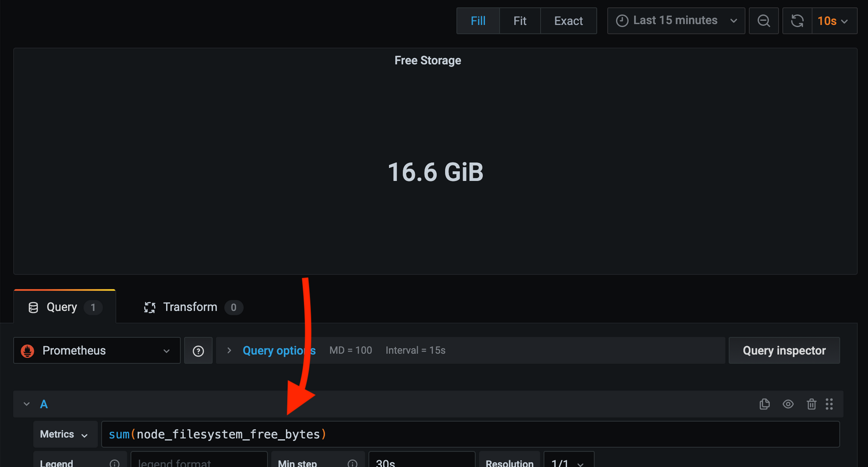Image resolution: width=868 pixels, height=467 pixels.
Task: Click the Query tab database icon
Action: [x=33, y=308]
